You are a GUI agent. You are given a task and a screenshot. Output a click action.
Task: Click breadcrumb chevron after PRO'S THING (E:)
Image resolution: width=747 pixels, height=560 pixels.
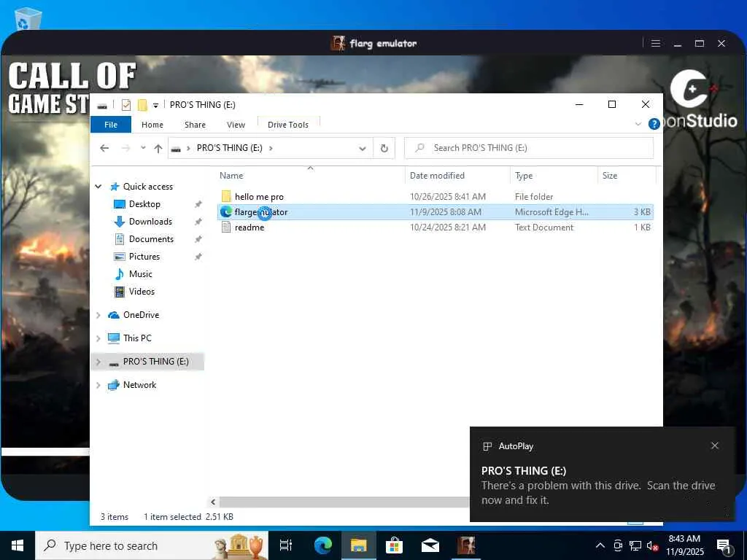click(x=271, y=148)
